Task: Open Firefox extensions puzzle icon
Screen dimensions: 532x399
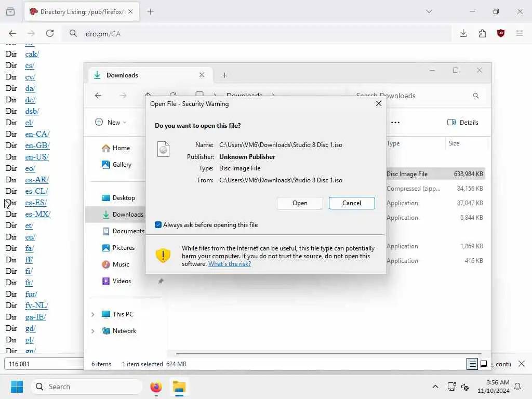Action: [x=482, y=33]
